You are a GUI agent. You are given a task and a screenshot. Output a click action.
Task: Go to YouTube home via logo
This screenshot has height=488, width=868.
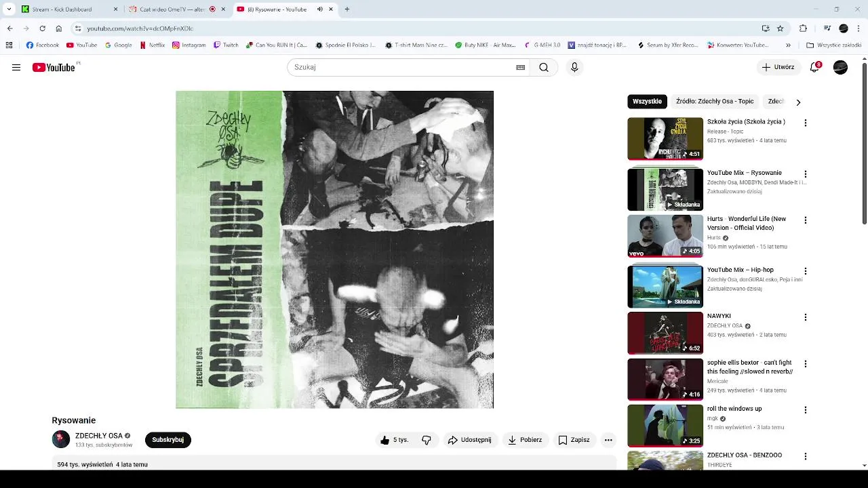(x=54, y=67)
